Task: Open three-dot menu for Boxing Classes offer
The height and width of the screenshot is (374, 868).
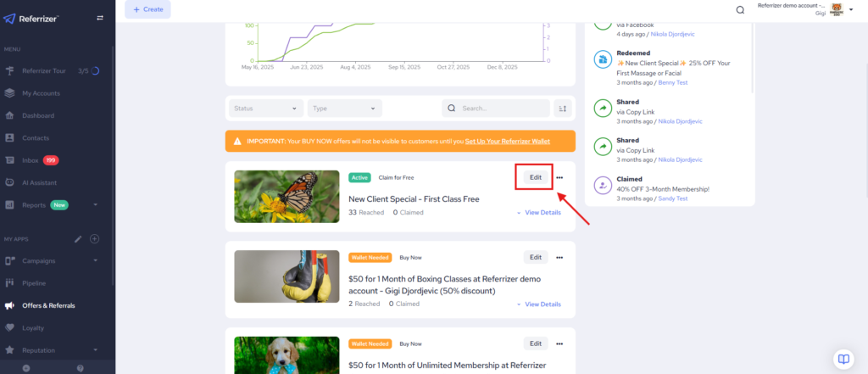Action: coord(559,257)
